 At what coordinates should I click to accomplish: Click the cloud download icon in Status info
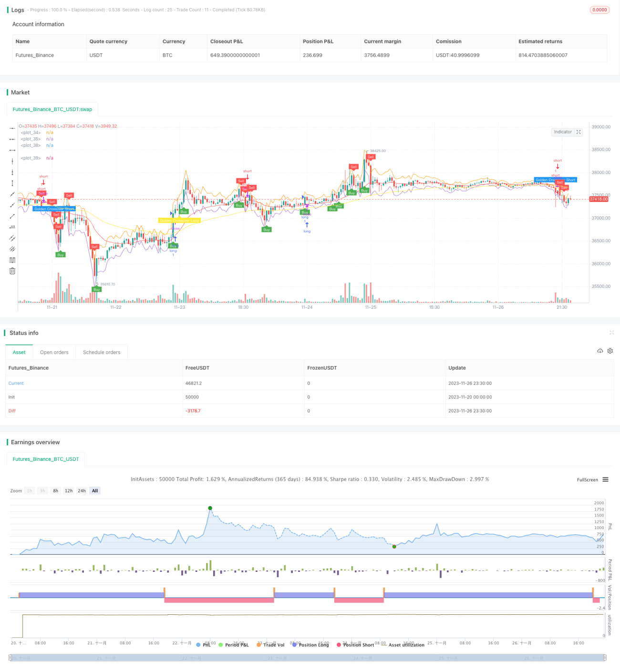600,351
